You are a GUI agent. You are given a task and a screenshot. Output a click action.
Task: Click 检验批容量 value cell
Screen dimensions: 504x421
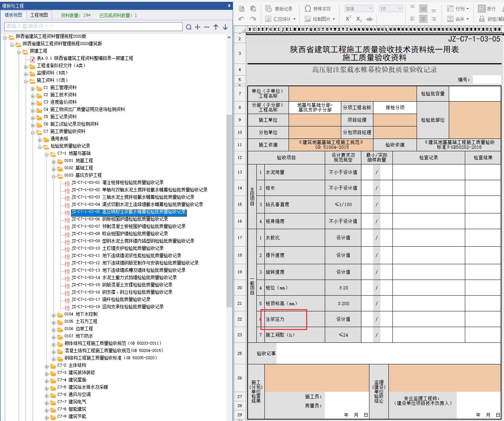475,94
